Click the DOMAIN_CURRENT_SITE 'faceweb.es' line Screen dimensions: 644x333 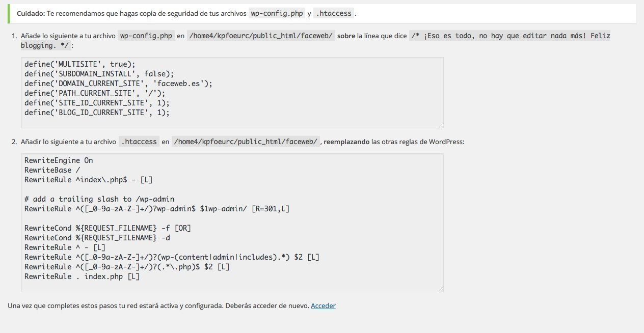[118, 84]
